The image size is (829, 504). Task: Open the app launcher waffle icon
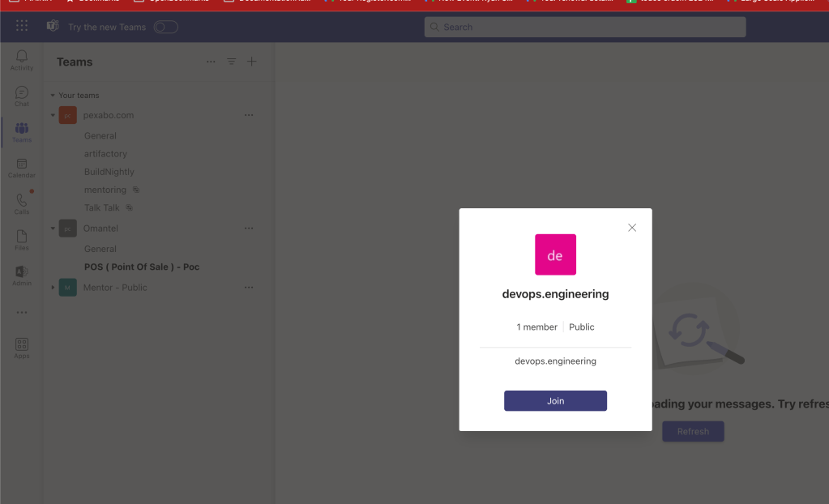coord(22,26)
